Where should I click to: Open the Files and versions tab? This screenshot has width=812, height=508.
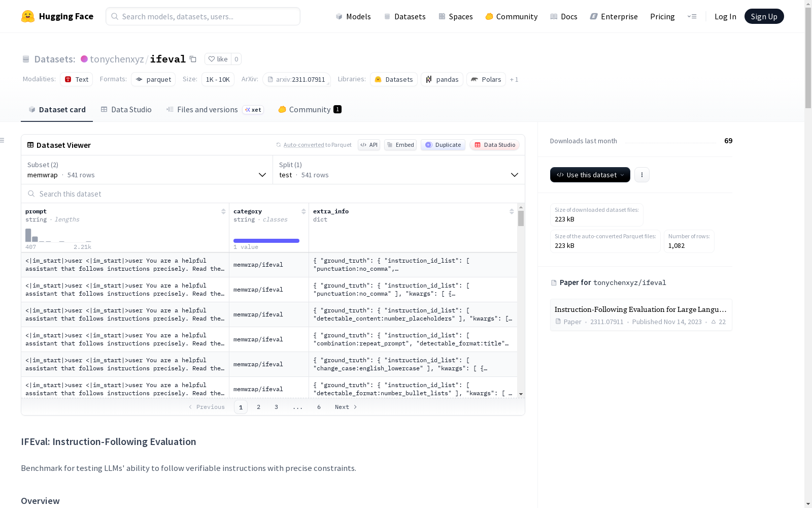(x=215, y=110)
